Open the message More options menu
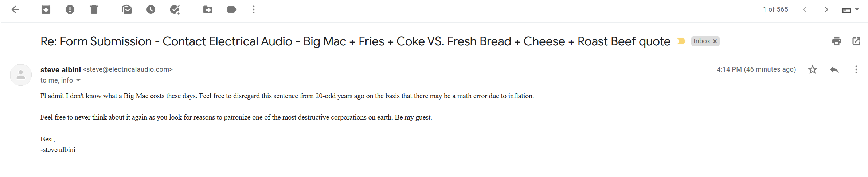Image resolution: width=868 pixels, height=177 pixels. (856, 69)
